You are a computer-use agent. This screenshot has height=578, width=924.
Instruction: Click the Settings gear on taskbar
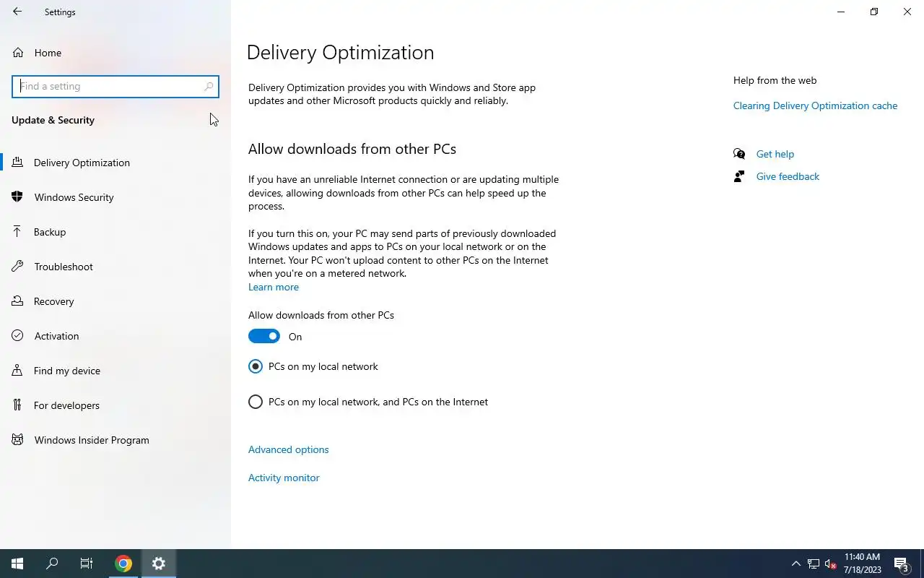[159, 564]
